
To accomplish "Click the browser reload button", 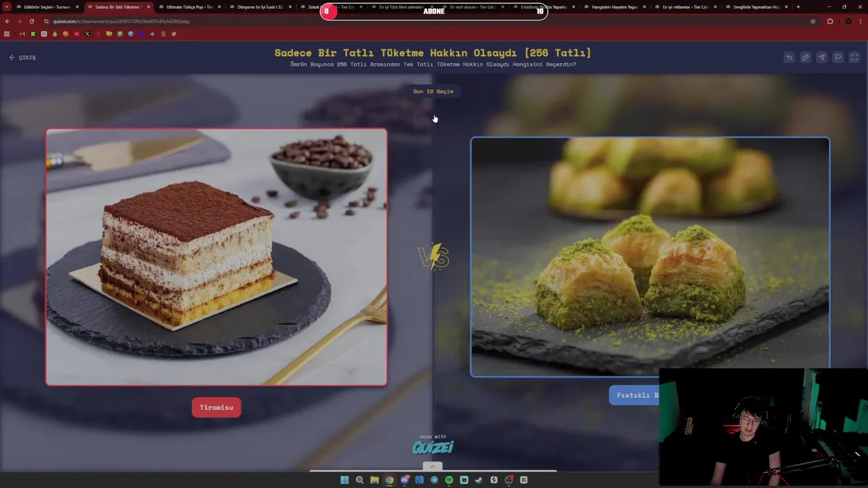I will click(x=32, y=21).
